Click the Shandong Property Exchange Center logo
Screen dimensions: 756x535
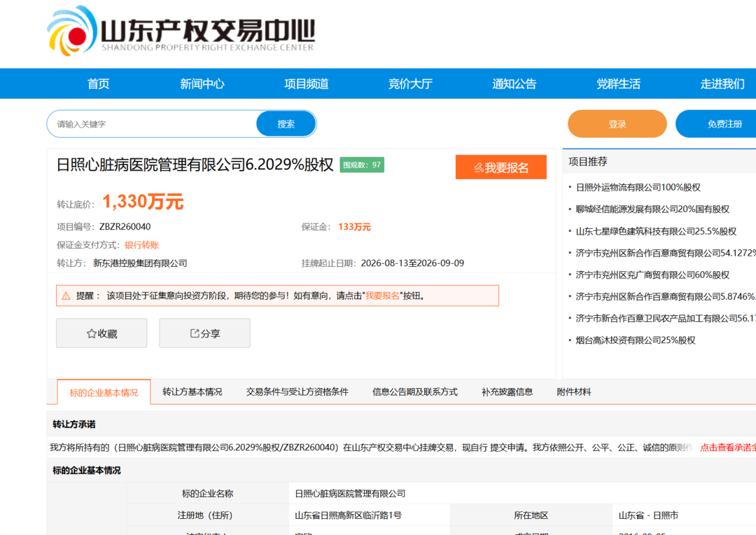(181, 32)
